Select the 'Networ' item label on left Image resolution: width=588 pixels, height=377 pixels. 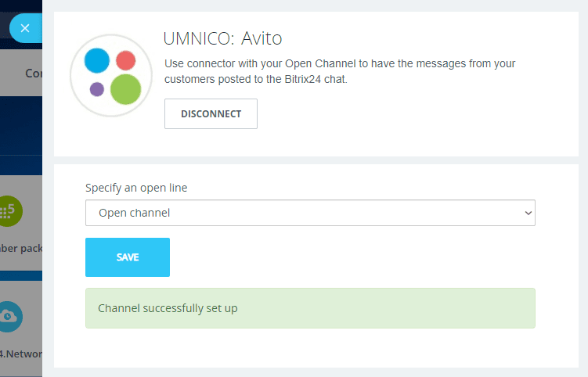point(21,354)
